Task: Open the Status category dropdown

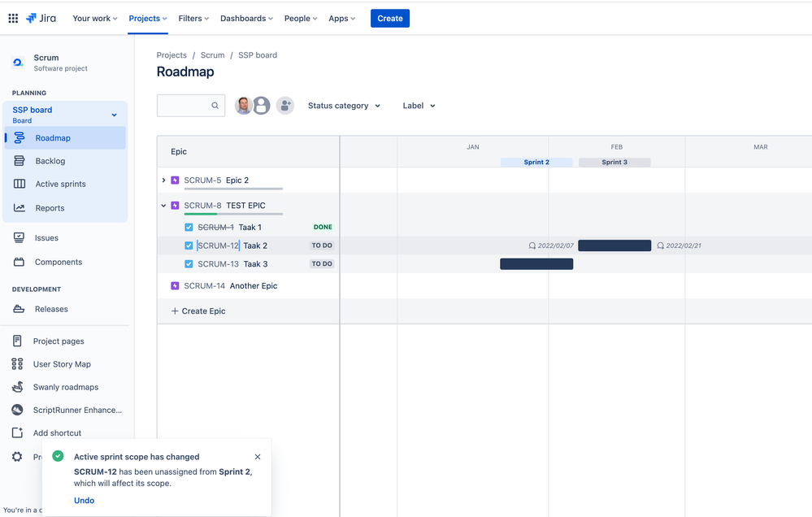Action: coord(344,106)
